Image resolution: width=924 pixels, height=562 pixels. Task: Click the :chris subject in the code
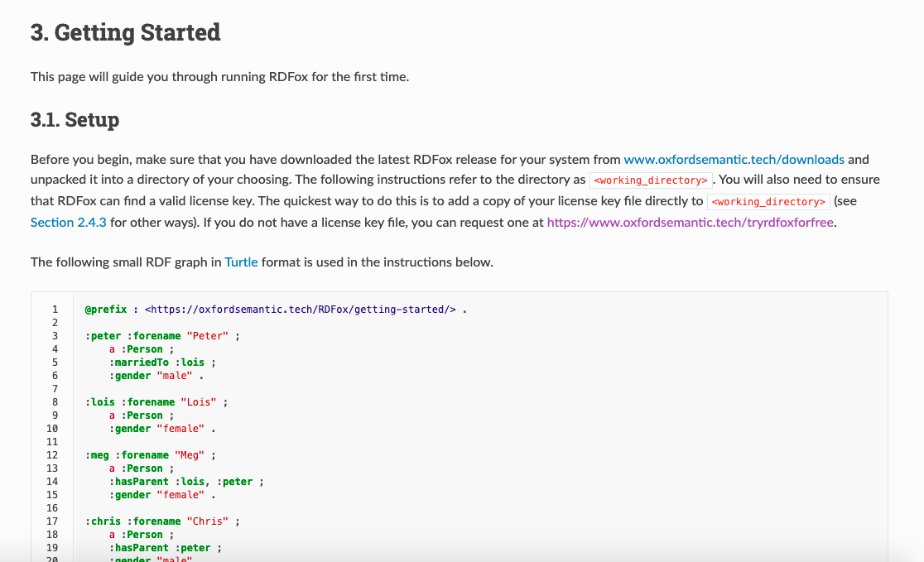pyautogui.click(x=103, y=521)
